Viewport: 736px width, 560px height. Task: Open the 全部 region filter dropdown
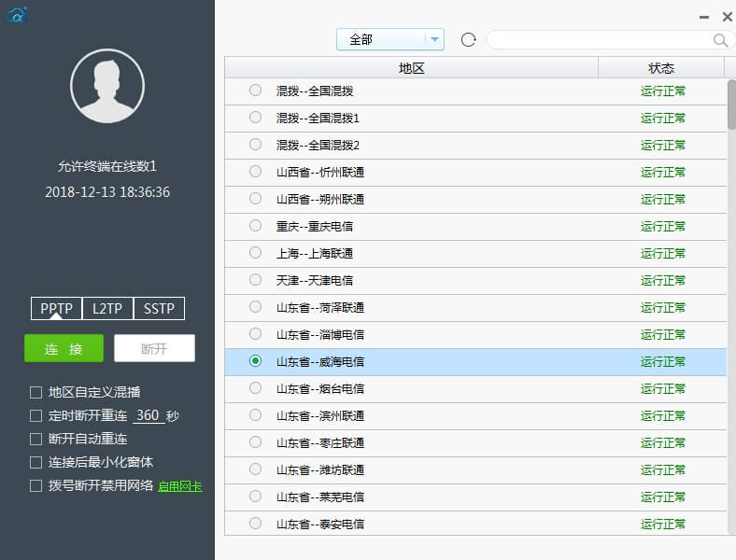(x=390, y=39)
